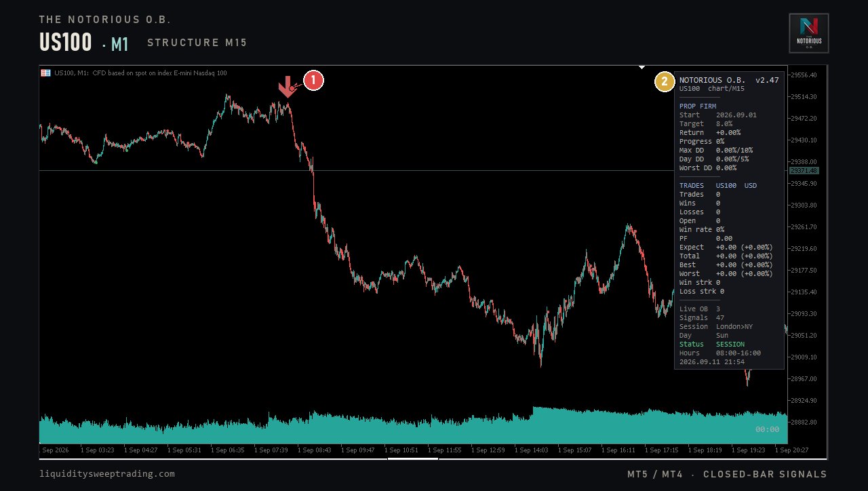Click the Losses '0' row
Screen dimensions: 868x491
pyautogui.click(x=700, y=212)
